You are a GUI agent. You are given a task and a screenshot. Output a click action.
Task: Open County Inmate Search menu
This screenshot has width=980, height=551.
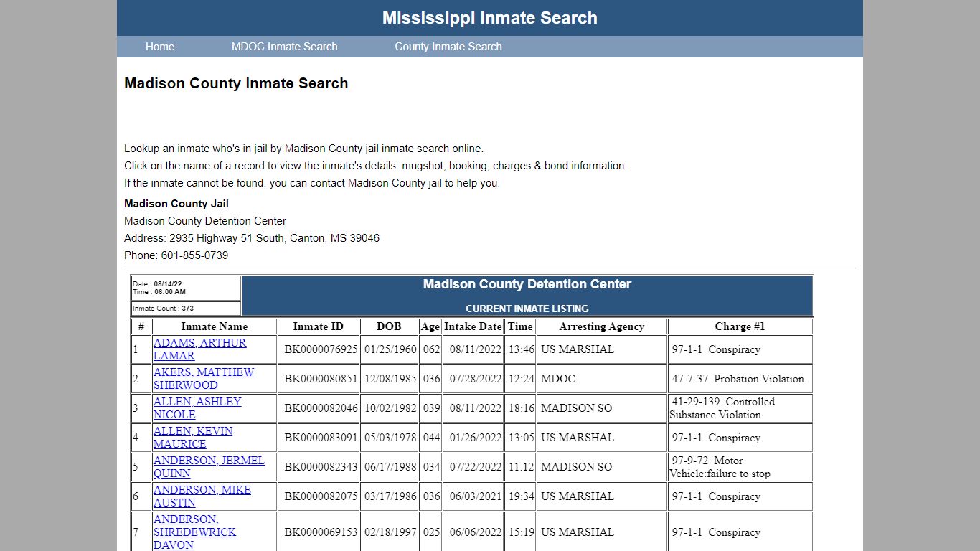448,47
